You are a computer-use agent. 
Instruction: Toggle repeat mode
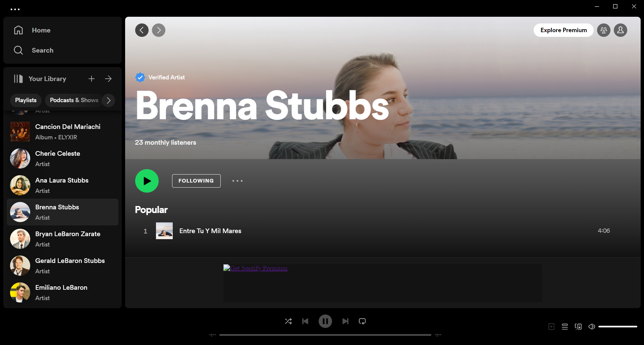click(x=362, y=321)
